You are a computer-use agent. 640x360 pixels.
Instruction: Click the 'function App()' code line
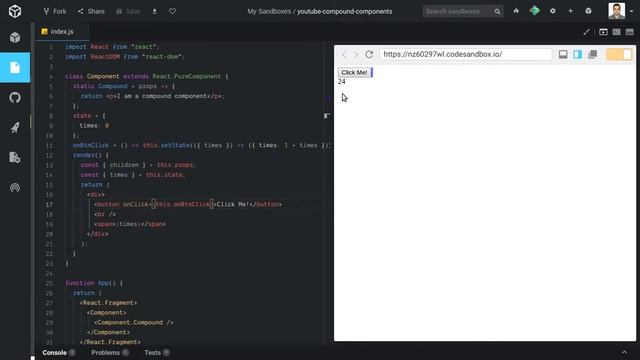coord(94,283)
